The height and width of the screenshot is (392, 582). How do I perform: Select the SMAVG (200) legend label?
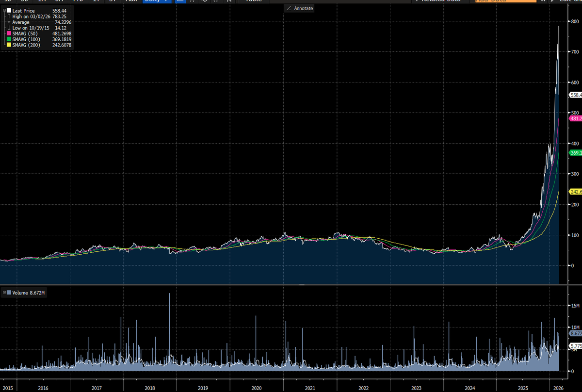(x=27, y=45)
